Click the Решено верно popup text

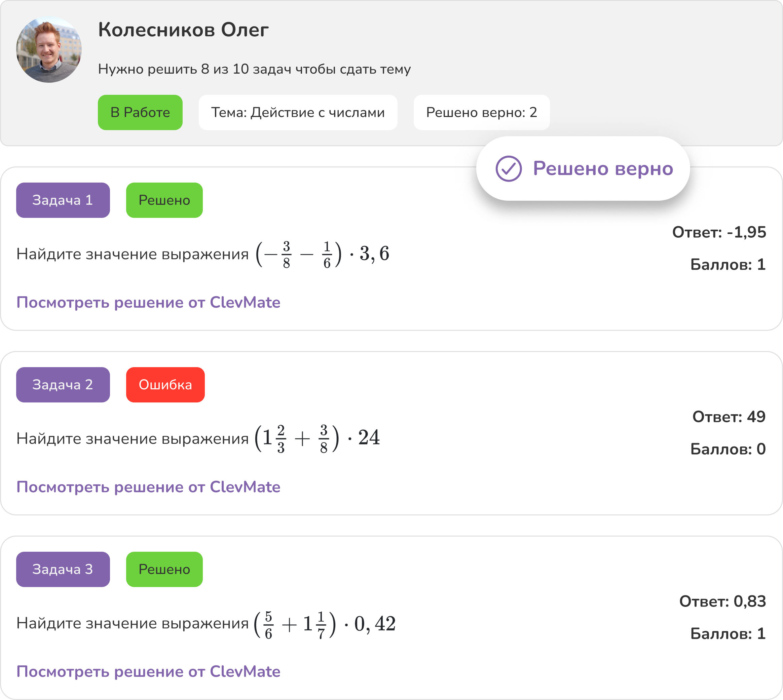[x=603, y=168]
